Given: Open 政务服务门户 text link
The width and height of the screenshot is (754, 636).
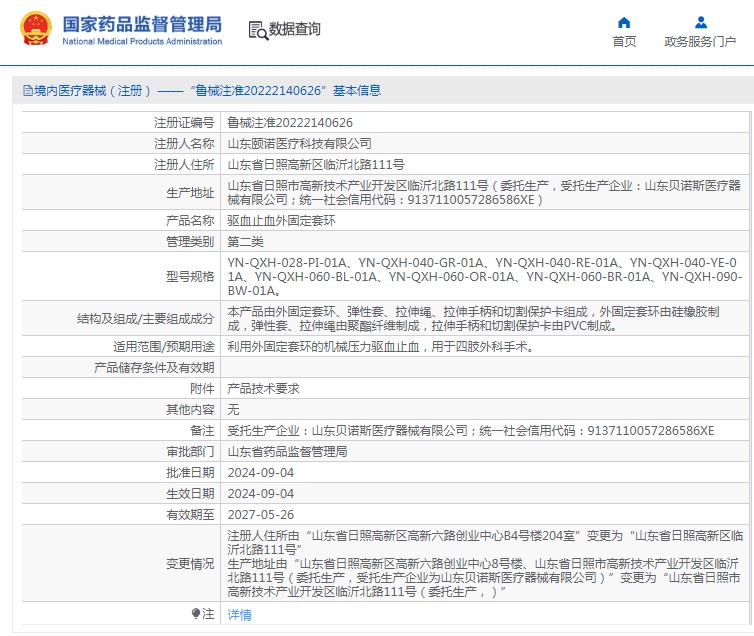Looking at the screenshot, I should point(700,41).
